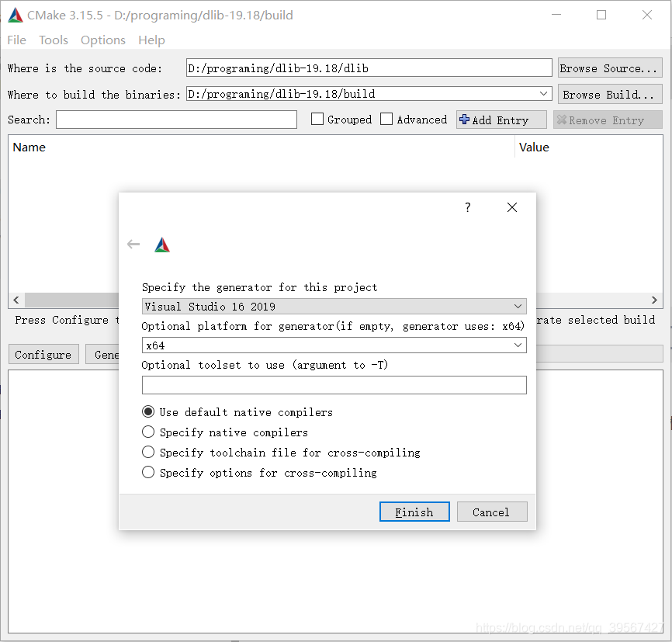Click the Configure button
The width and height of the screenshot is (672, 642).
pos(43,354)
